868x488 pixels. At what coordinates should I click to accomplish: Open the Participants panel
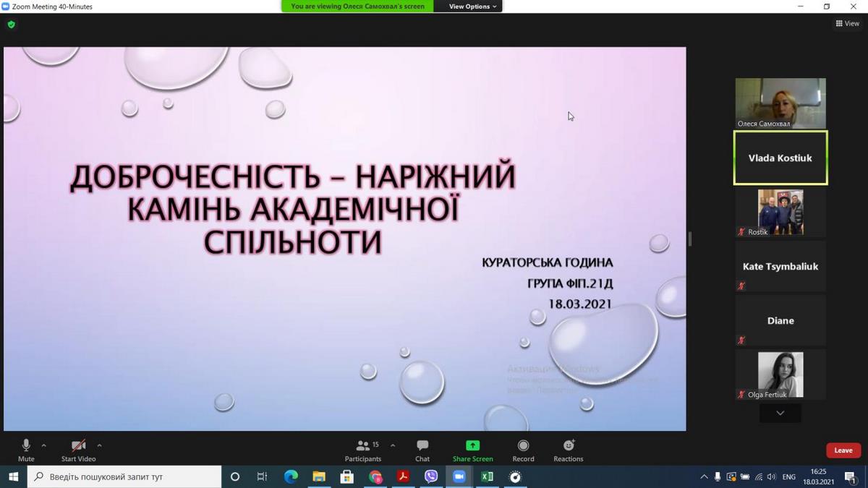click(363, 450)
